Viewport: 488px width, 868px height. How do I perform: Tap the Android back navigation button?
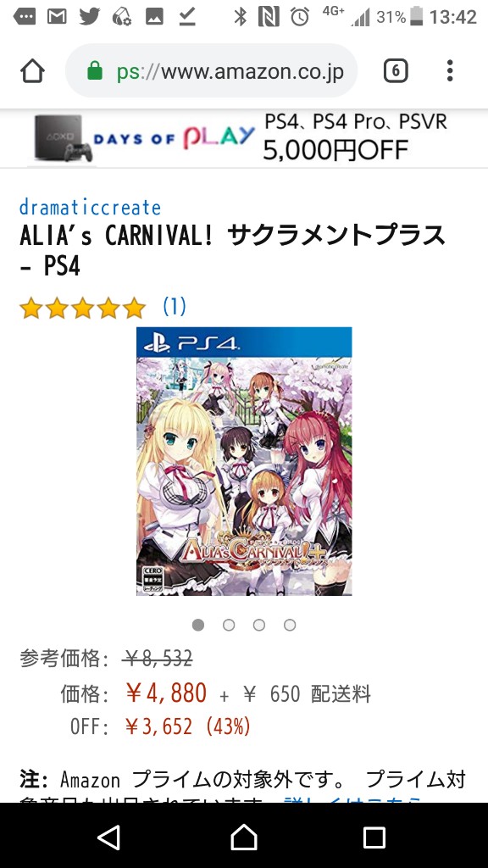pos(109,837)
